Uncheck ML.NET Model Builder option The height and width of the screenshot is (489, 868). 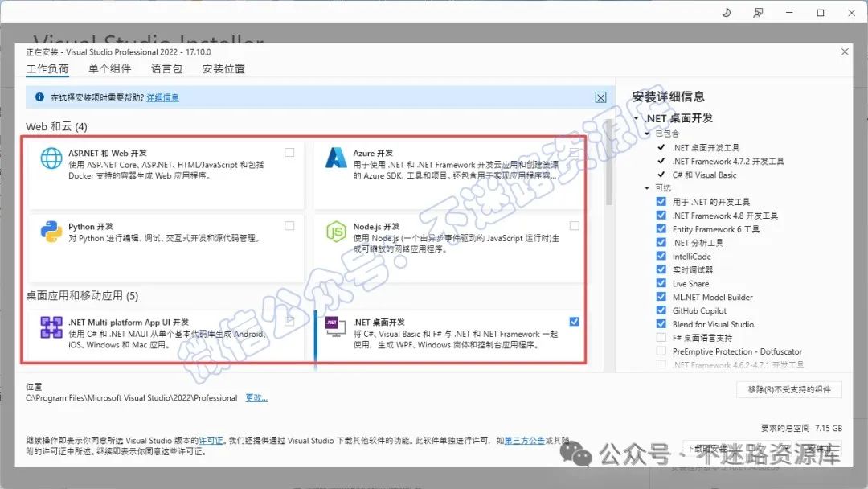[x=661, y=296]
